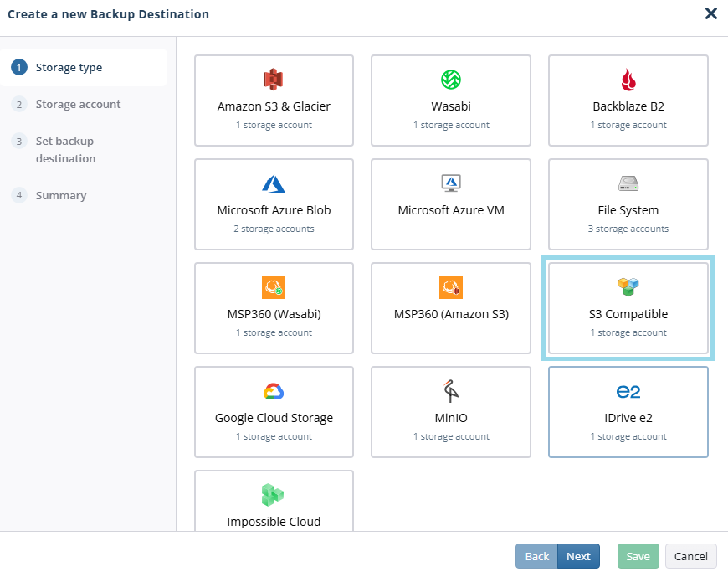The image size is (728, 577).
Task: Click the MSP360 (Wasabi) orange icon
Action: point(274,287)
